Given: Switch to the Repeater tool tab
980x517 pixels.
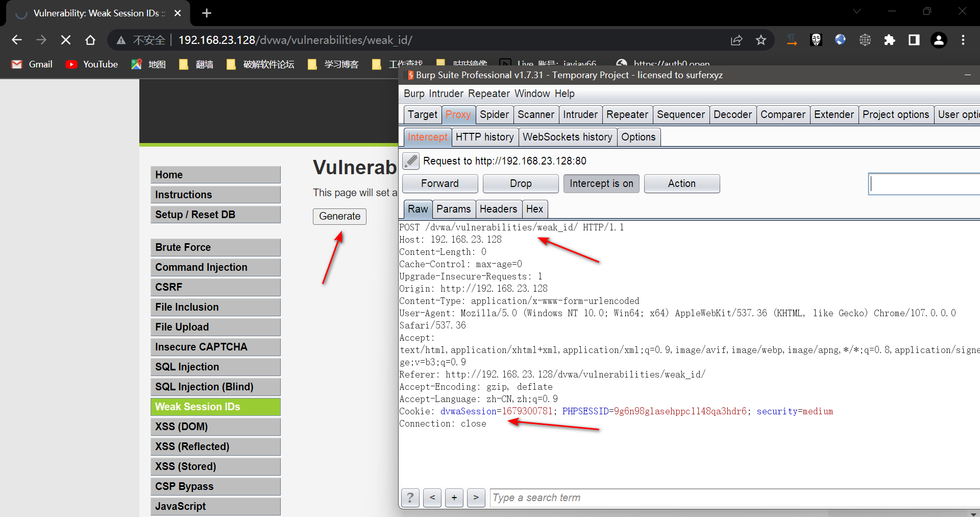Looking at the screenshot, I should (x=627, y=114).
